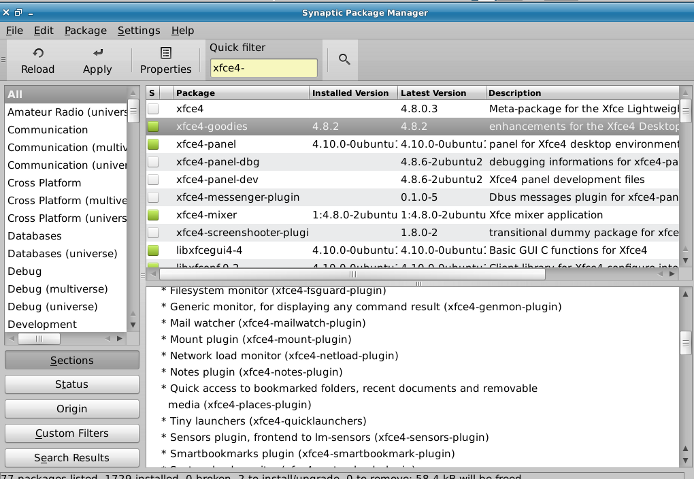
Task: Sort by Description column header
Action: point(582,93)
